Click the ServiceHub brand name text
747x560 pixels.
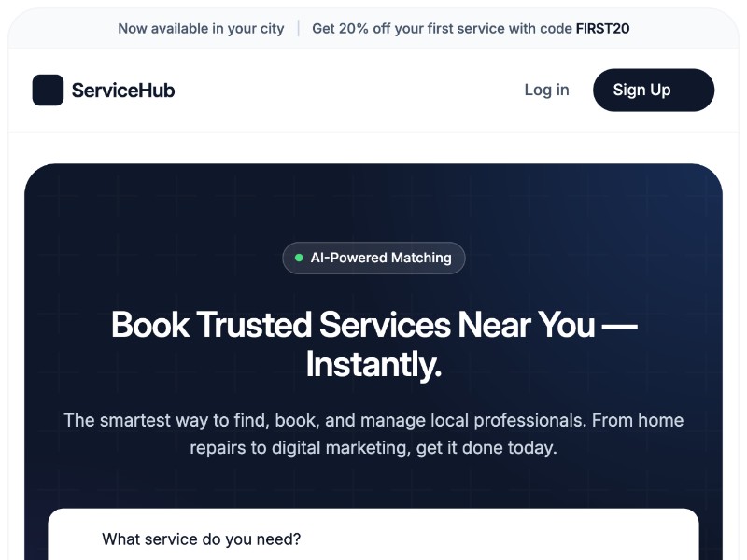[x=123, y=90]
